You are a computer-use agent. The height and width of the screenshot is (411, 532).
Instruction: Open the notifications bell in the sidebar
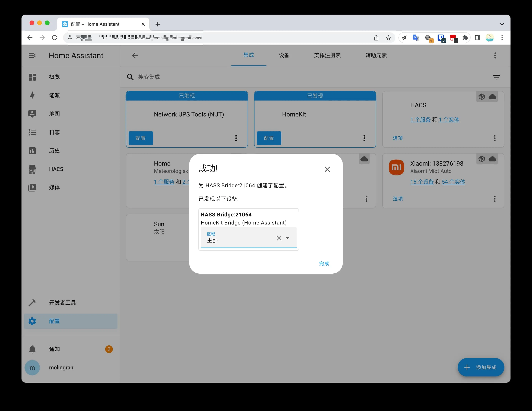pyautogui.click(x=32, y=349)
